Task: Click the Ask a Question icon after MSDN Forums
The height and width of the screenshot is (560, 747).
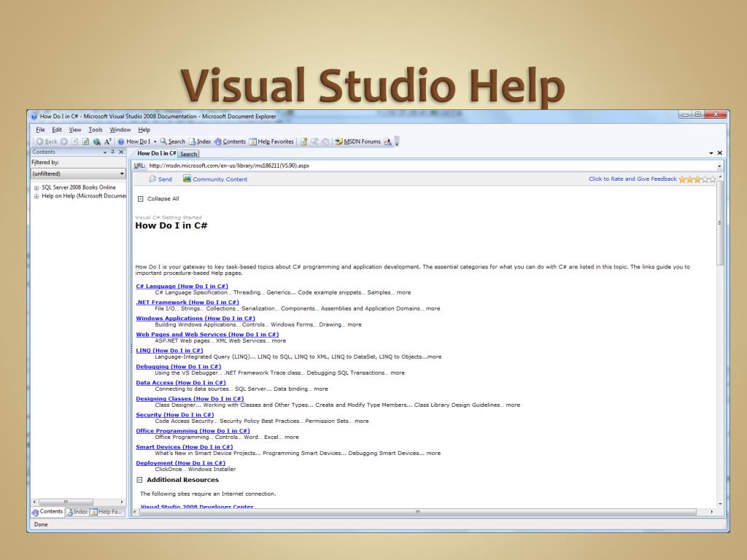Action: point(388,141)
